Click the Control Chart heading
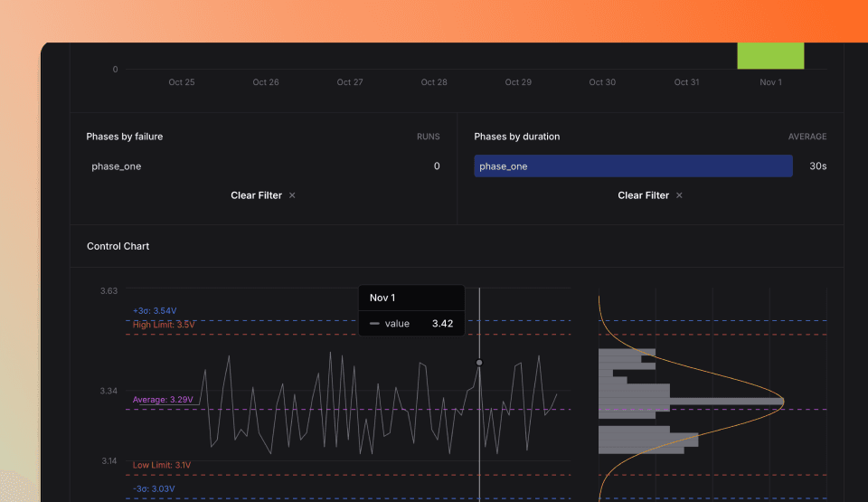Screen dimensions: 868x502 click(118, 246)
